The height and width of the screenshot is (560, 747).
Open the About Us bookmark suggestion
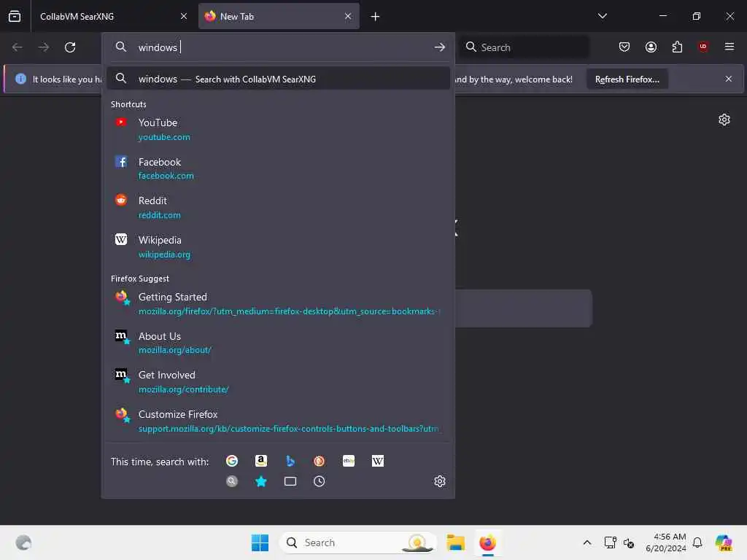point(278,343)
